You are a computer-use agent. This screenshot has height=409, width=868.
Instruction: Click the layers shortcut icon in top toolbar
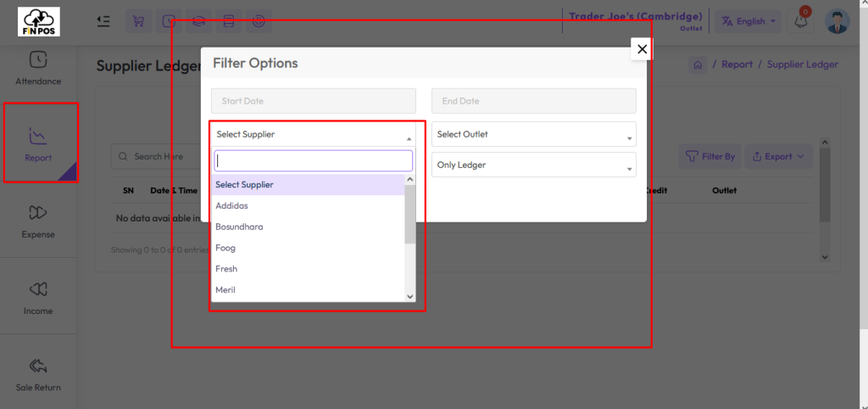tap(198, 21)
